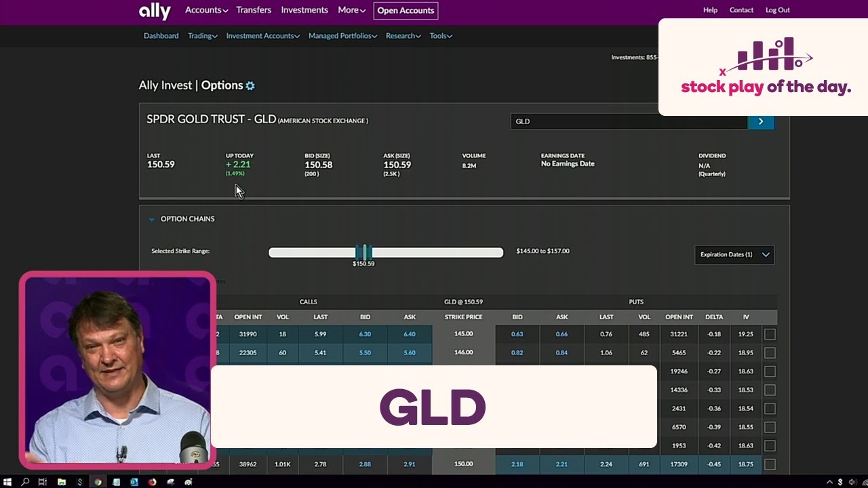Image resolution: width=868 pixels, height=488 pixels.
Task: Open the Accounts dropdown menu
Action: (207, 10)
